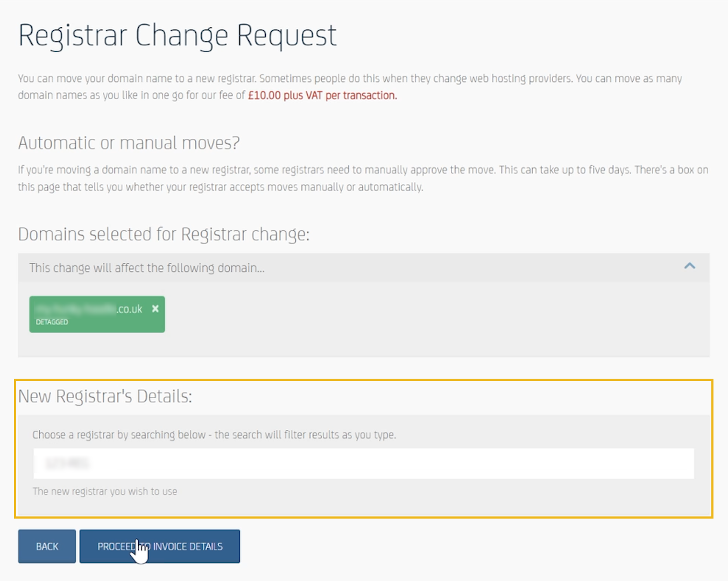Click the registrar search input field
Screen dimensions: 728x581
[364, 463]
